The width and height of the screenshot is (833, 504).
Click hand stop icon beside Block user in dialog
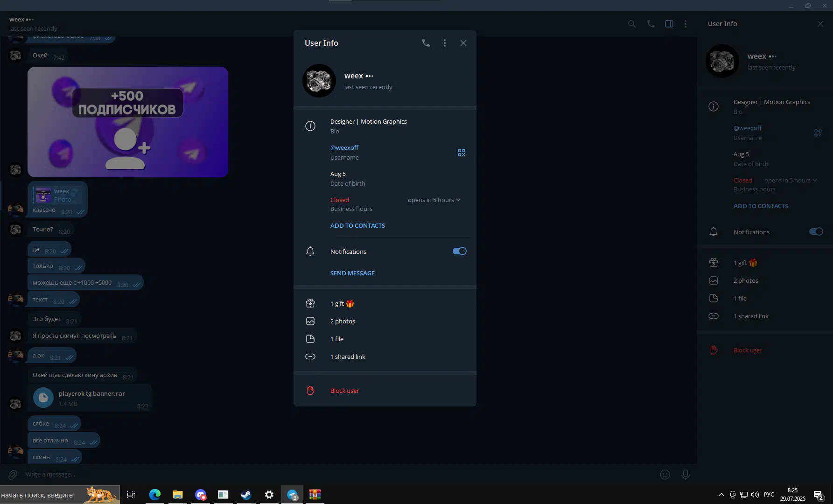(x=310, y=391)
